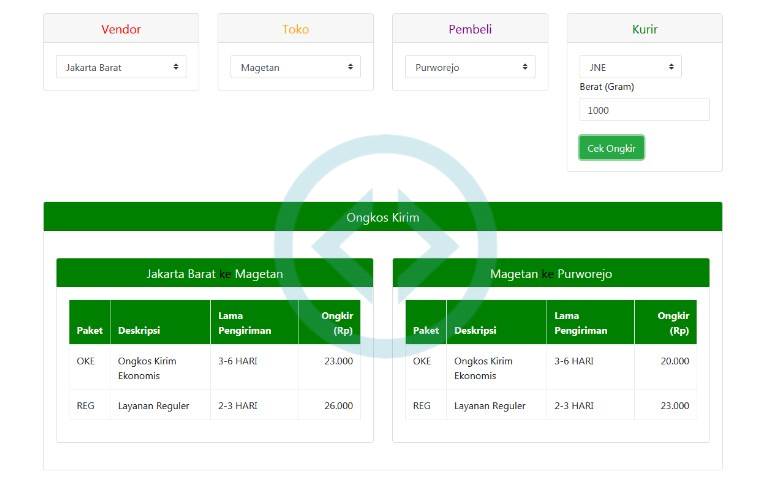The image size is (772, 493).
Task: Open the Pembeli dropdown showing Purworejo
Action: (x=470, y=67)
